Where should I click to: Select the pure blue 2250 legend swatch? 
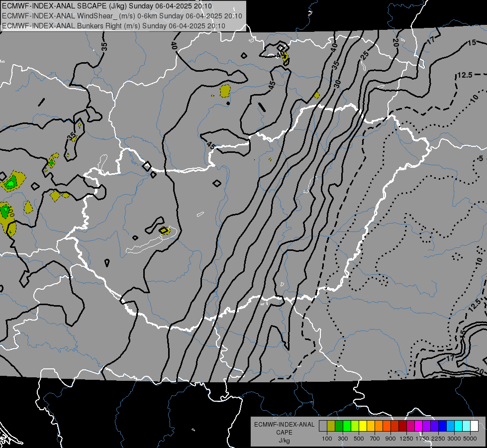443,426
